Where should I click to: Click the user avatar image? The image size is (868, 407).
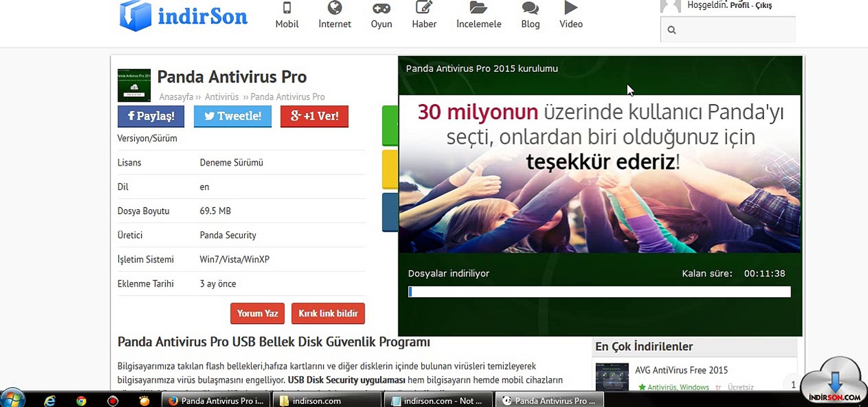670,6
